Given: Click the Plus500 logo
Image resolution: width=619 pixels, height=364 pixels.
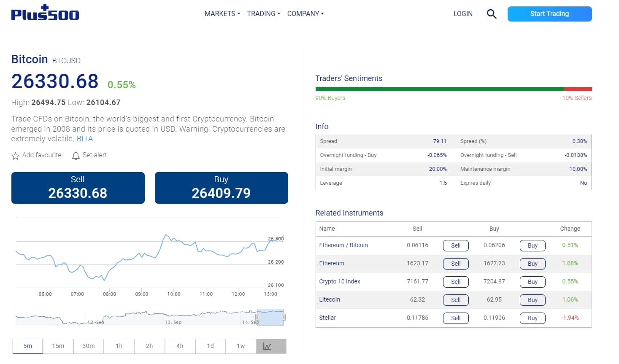Looking at the screenshot, I should (x=45, y=13).
